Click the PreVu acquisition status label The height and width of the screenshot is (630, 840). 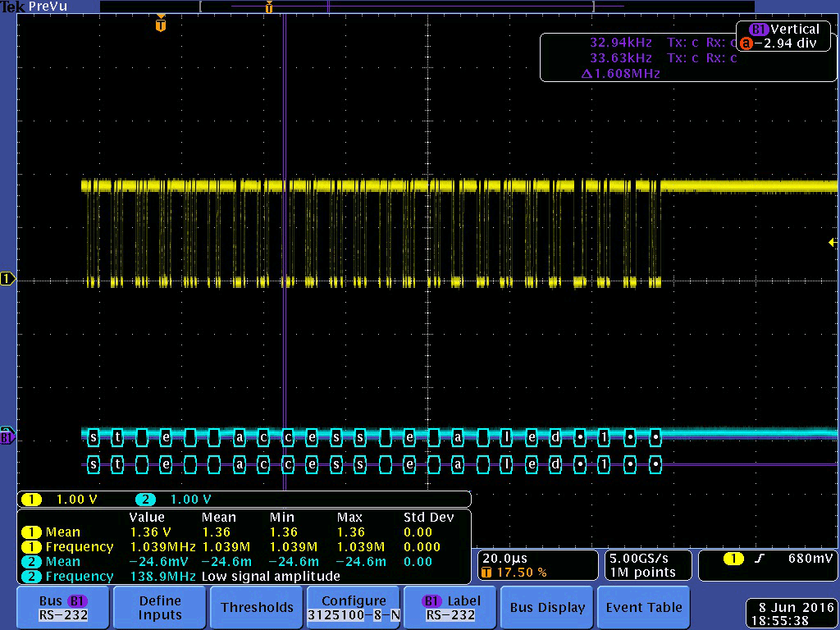[47, 7]
